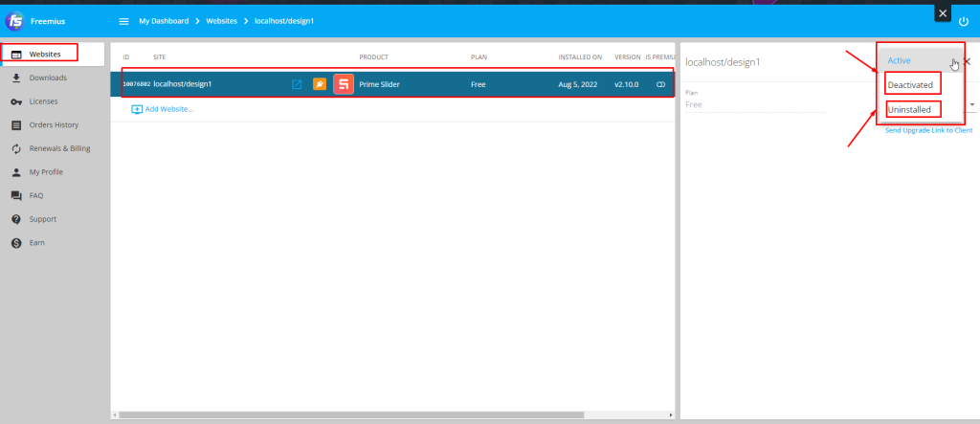Open the hamburger menu
Viewport: 980px width, 424px height.
pos(123,21)
